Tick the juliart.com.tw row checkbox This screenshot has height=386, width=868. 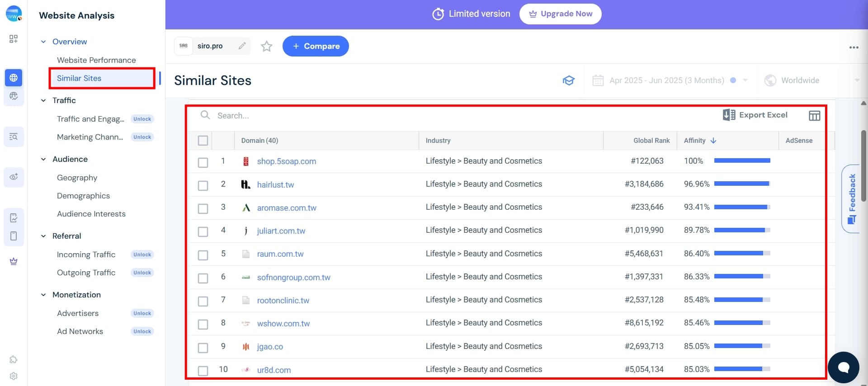pos(203,231)
